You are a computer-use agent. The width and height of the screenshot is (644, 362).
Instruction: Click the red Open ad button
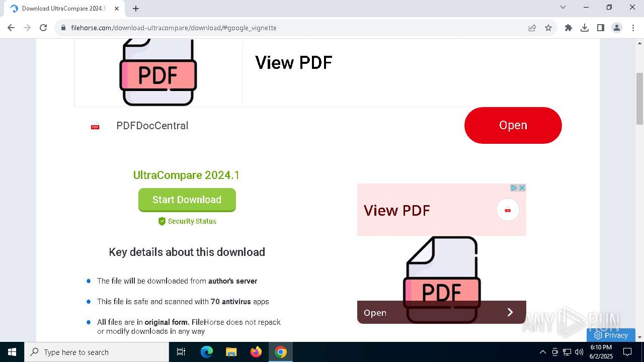point(513,125)
